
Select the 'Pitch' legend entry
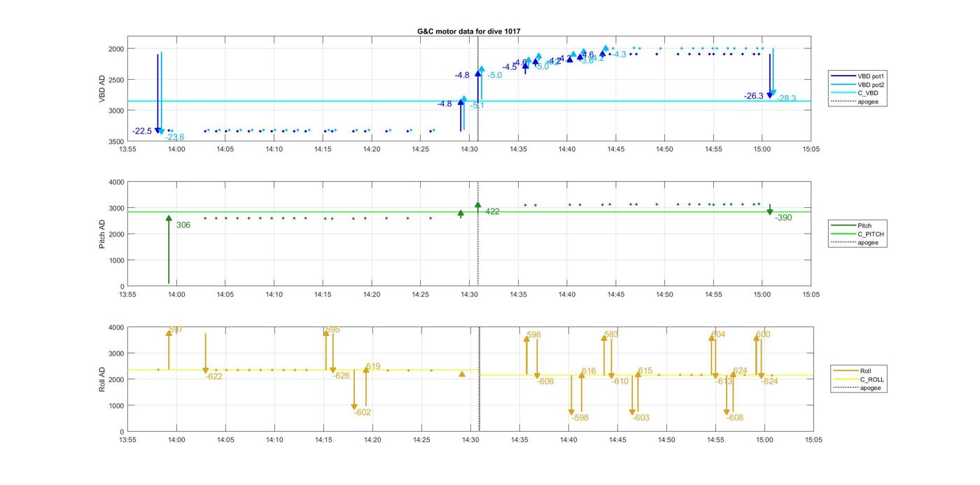click(x=865, y=225)
